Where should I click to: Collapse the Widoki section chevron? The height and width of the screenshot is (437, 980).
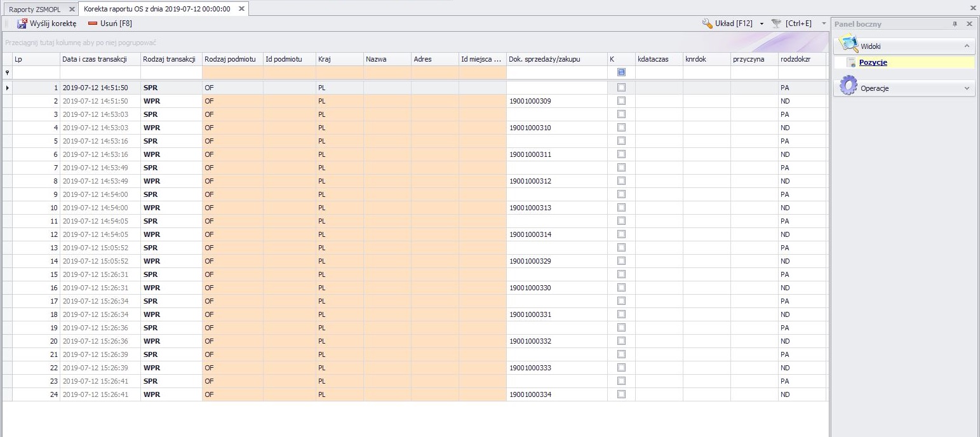tap(967, 46)
